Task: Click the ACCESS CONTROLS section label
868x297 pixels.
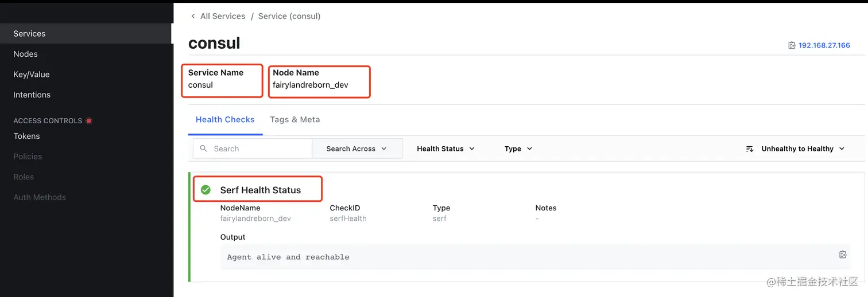Action: point(48,121)
